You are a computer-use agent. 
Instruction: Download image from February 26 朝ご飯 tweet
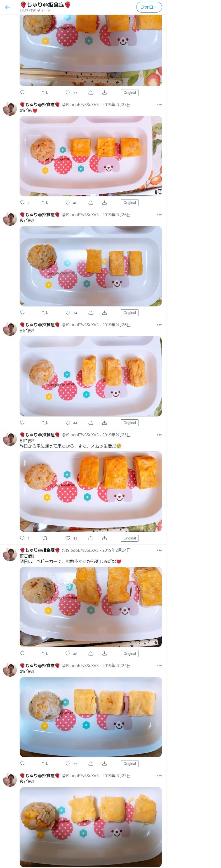pos(105,422)
